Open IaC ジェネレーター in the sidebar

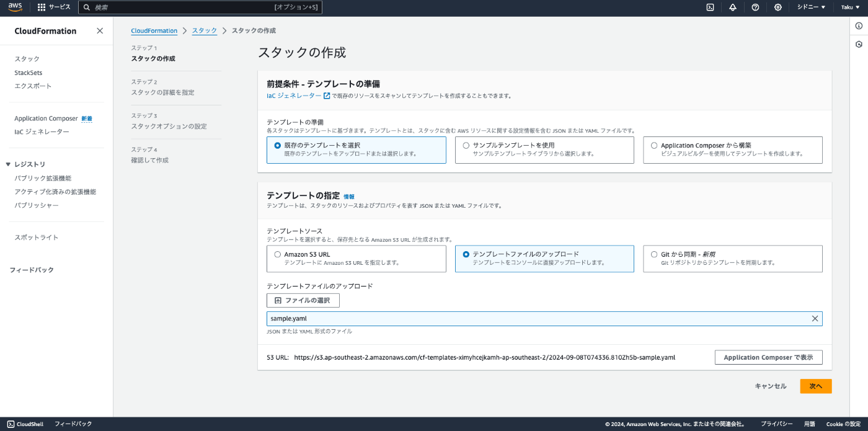42,132
